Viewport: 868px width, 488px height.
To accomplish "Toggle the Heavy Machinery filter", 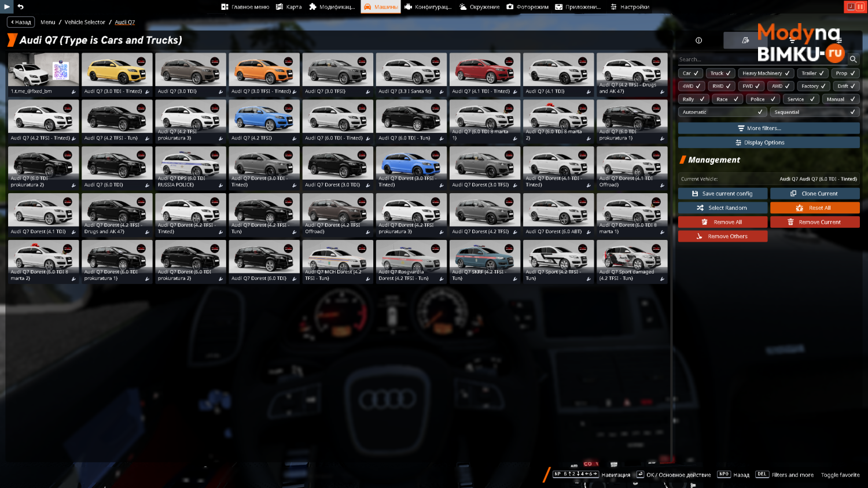I will coord(766,73).
